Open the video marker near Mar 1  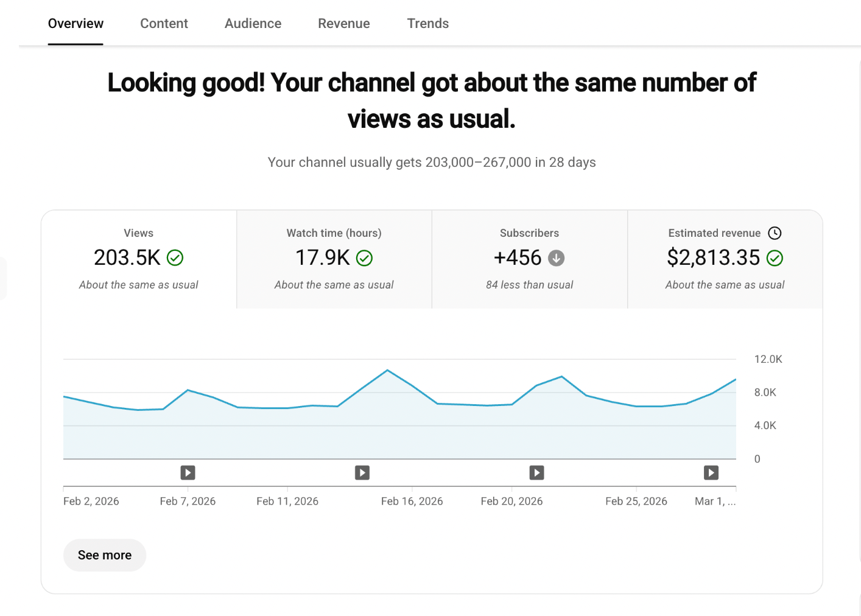[x=711, y=472]
